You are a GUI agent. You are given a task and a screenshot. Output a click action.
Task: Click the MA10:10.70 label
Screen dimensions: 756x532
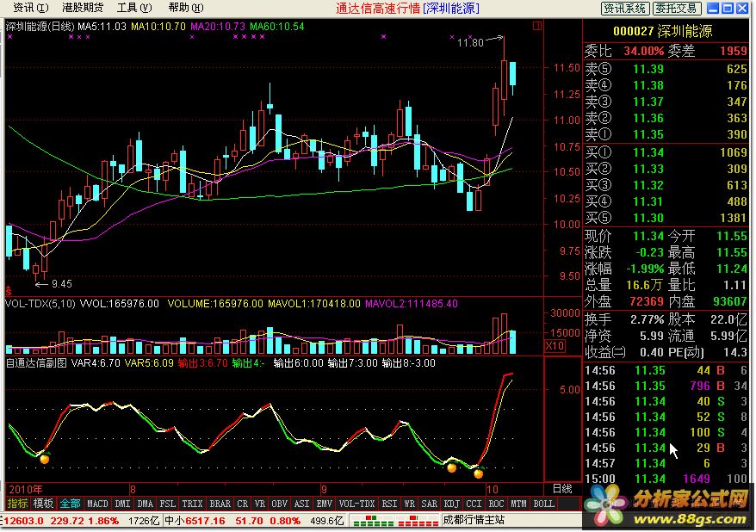click(158, 26)
